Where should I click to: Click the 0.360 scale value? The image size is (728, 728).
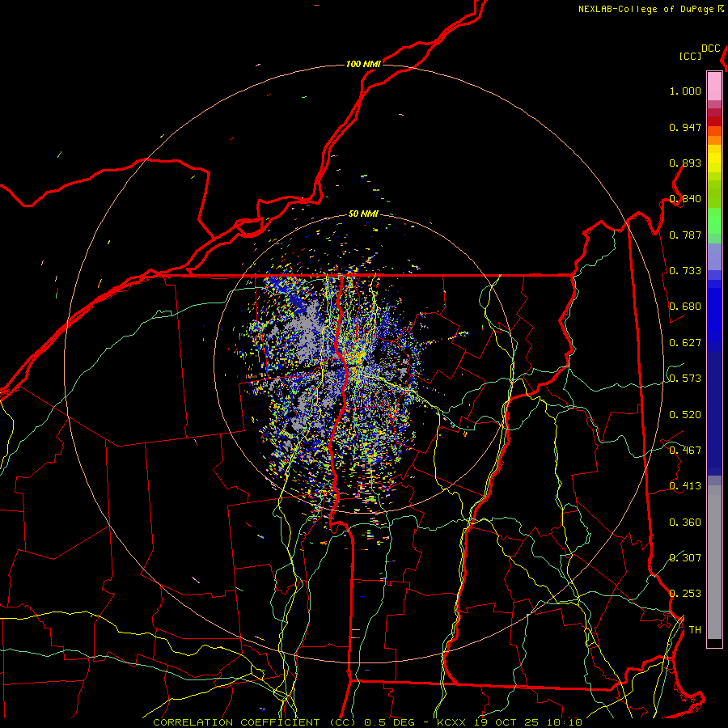(x=685, y=523)
